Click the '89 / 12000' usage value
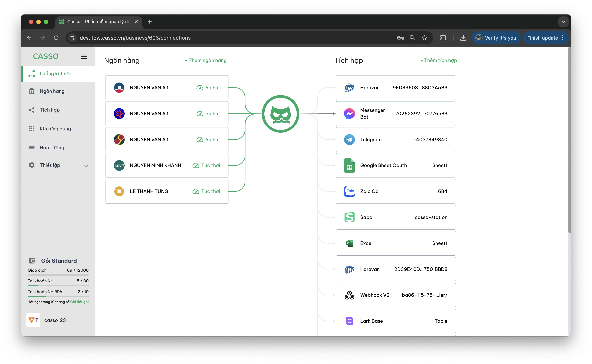The width and height of the screenshot is (592, 364). point(78,270)
